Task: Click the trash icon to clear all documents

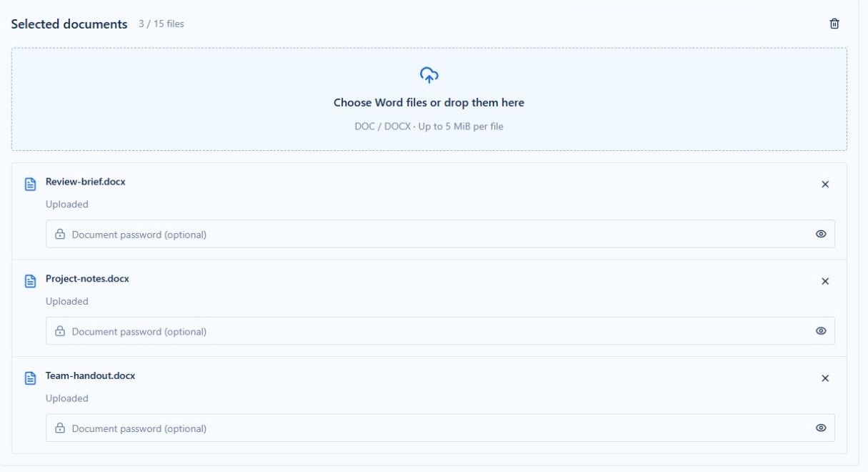Action: [834, 24]
